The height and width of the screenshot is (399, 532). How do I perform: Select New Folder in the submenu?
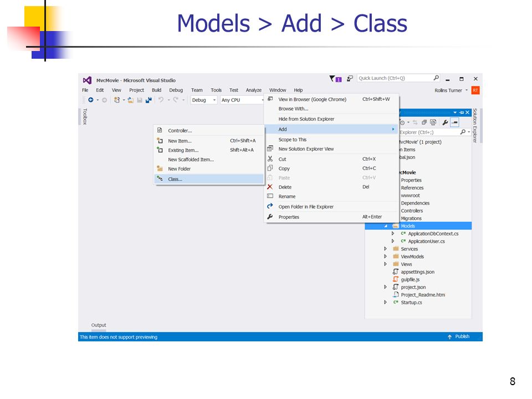[x=209, y=169]
